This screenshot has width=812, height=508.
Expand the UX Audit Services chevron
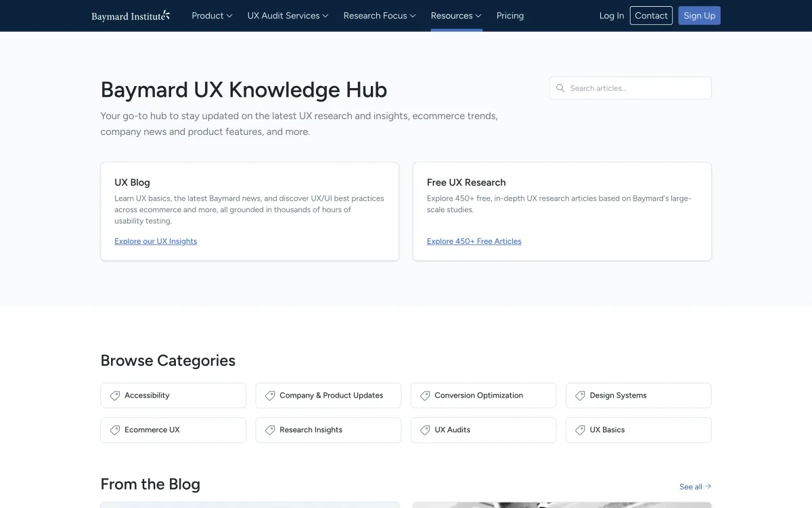point(325,16)
